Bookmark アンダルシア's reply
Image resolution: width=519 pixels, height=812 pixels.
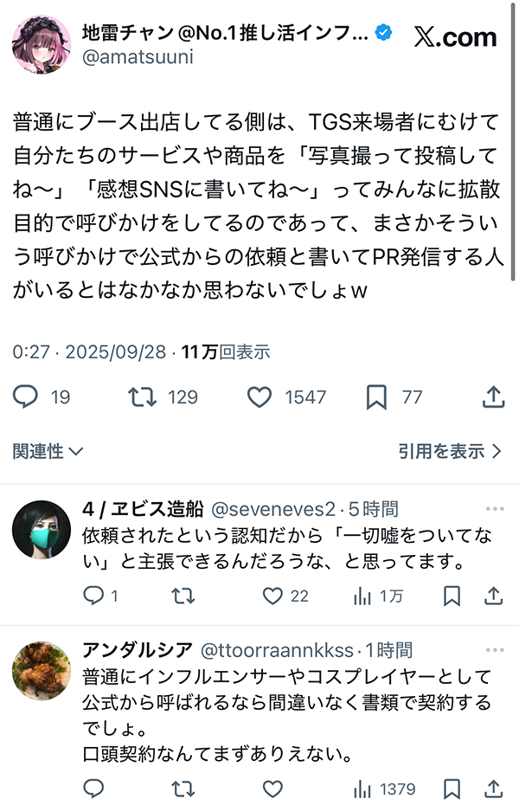point(452,789)
